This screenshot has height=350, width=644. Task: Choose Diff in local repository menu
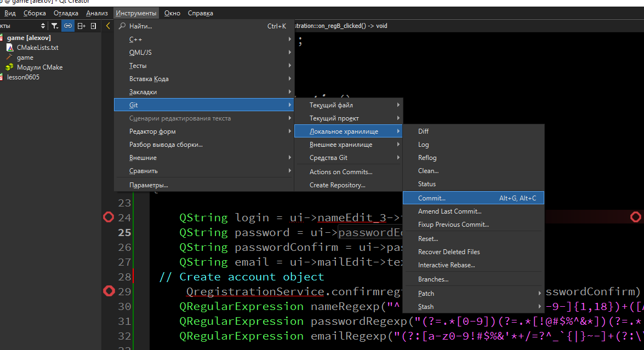474,131
